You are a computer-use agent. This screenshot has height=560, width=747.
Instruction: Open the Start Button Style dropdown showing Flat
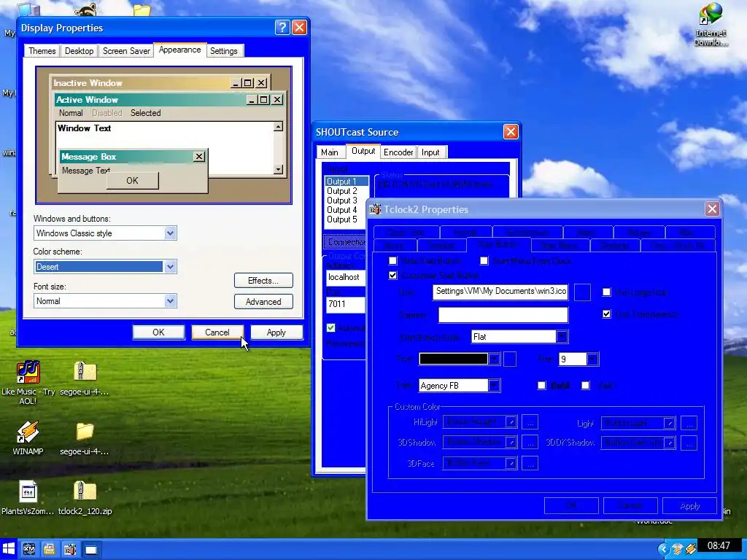pyautogui.click(x=562, y=337)
